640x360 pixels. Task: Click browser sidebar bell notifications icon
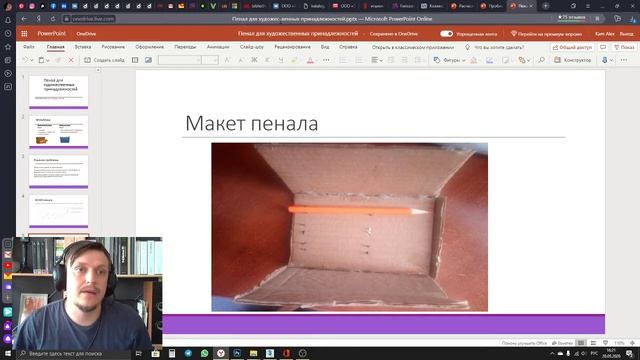(8, 20)
